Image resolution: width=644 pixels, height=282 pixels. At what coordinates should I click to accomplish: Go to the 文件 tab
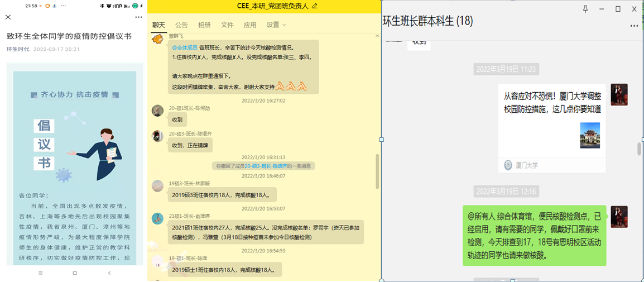(227, 25)
